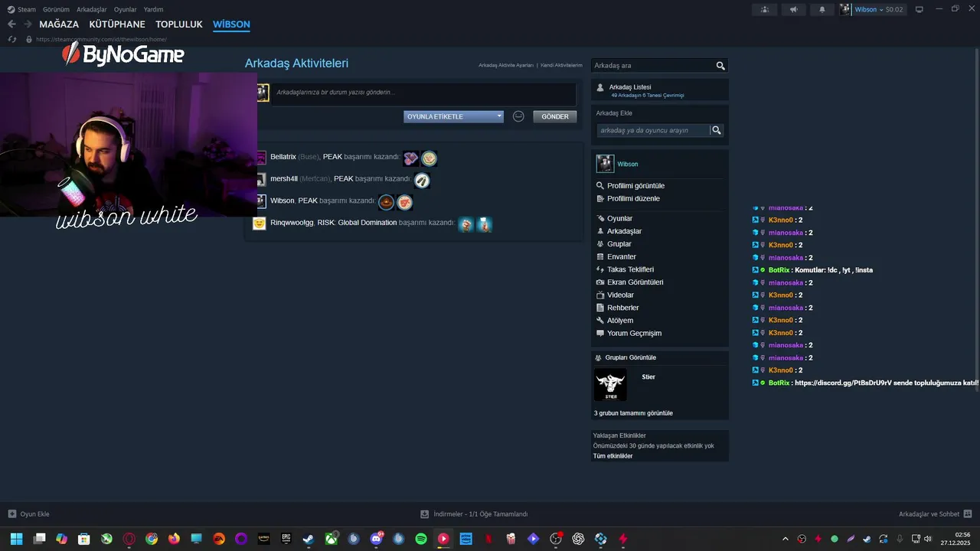Click RISK: Global Domination game name
980x551 pixels.
[x=357, y=223]
